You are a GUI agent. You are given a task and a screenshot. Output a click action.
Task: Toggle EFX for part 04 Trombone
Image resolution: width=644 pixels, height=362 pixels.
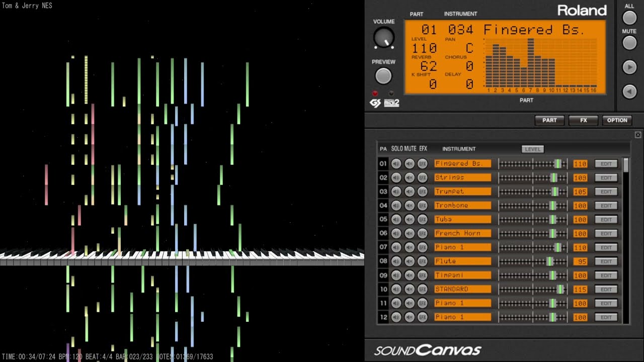[x=423, y=205]
